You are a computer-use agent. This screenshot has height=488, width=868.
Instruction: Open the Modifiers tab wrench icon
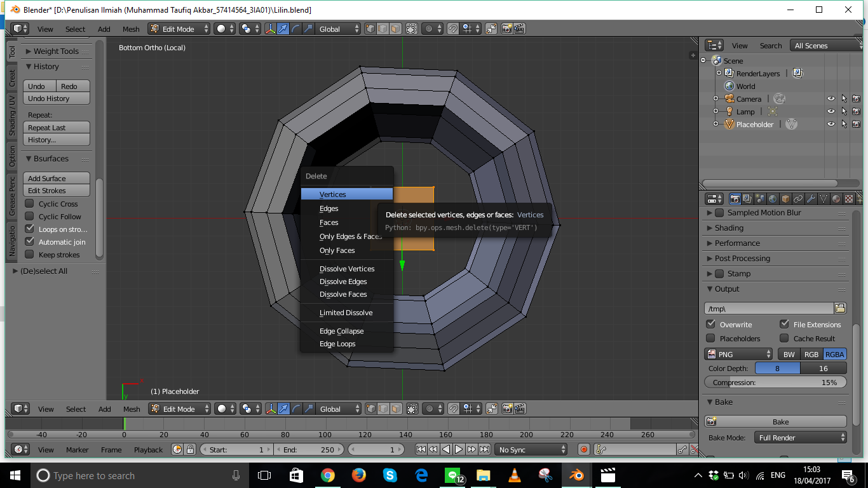pyautogui.click(x=811, y=199)
